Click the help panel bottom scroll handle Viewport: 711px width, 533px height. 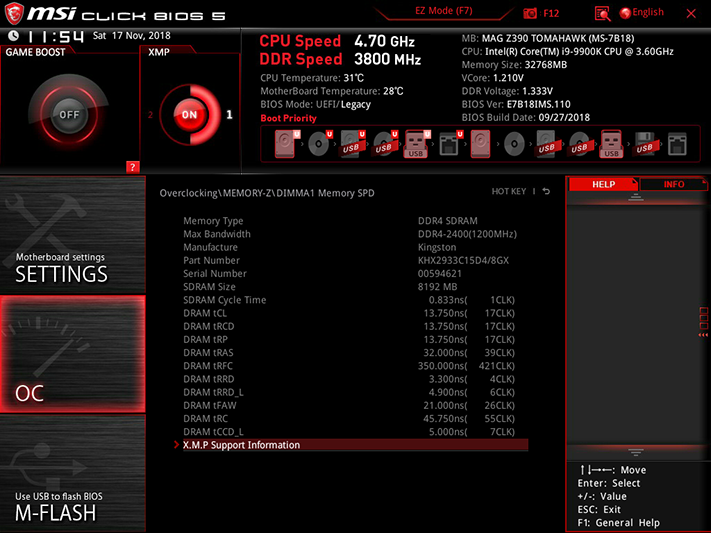(x=636, y=452)
